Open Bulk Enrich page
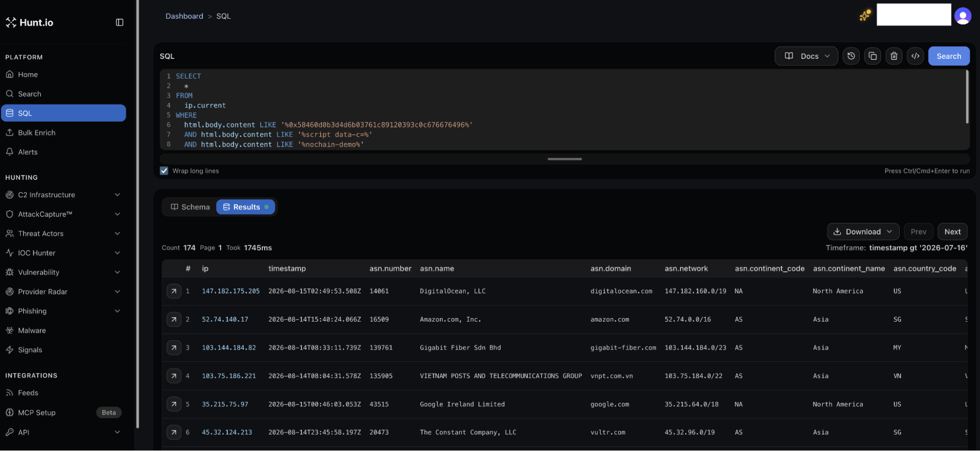The image size is (980, 451). (x=63, y=132)
